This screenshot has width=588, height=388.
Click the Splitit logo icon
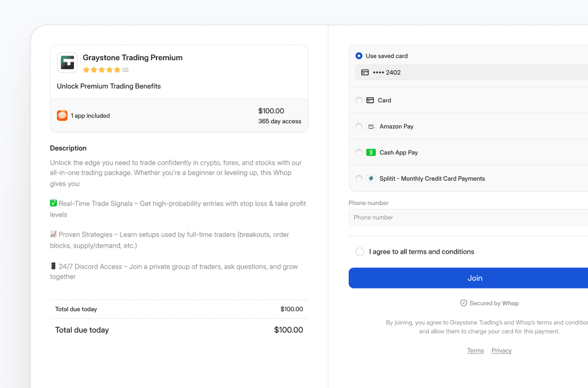coord(370,179)
